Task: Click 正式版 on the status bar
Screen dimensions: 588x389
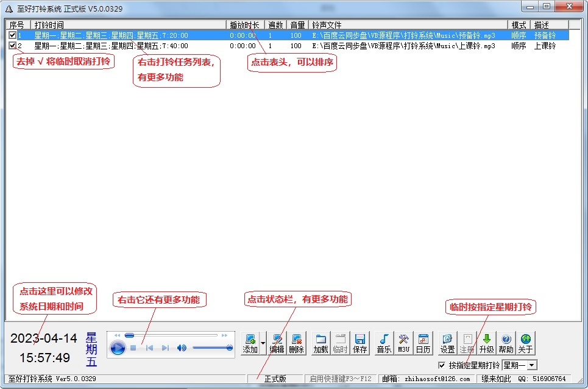Action: click(x=276, y=378)
